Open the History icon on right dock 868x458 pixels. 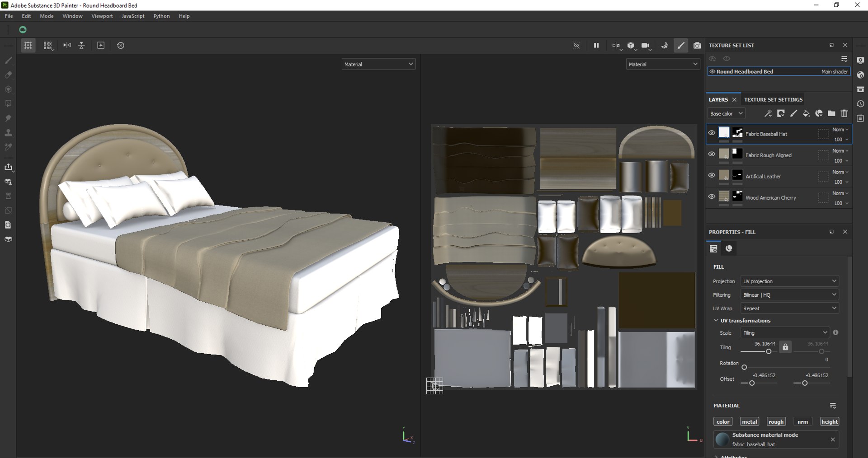(x=860, y=104)
